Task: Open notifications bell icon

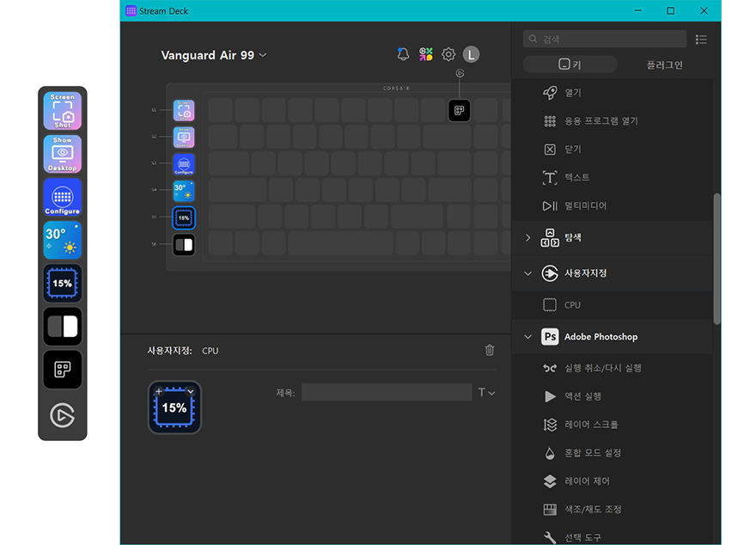Action: pyautogui.click(x=403, y=54)
